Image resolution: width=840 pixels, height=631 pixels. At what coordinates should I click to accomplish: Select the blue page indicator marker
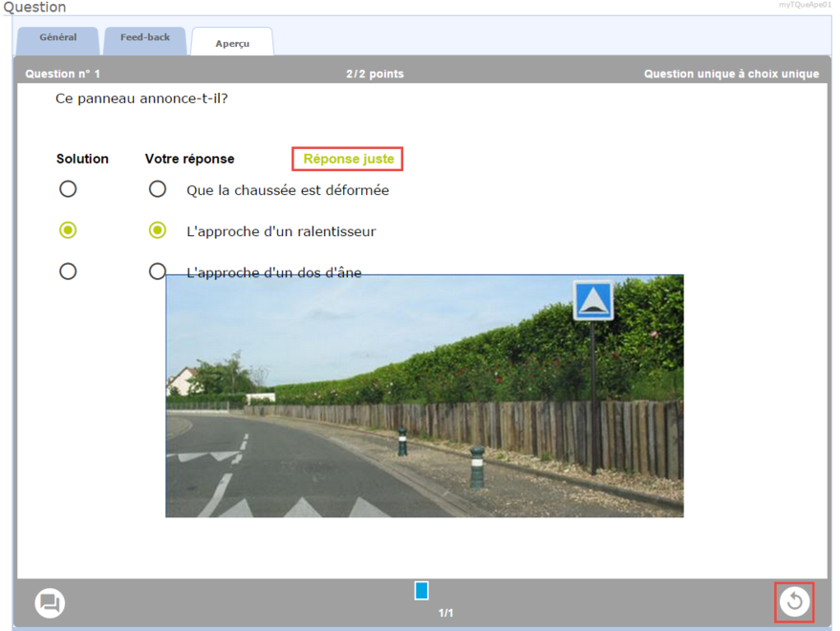click(421, 591)
